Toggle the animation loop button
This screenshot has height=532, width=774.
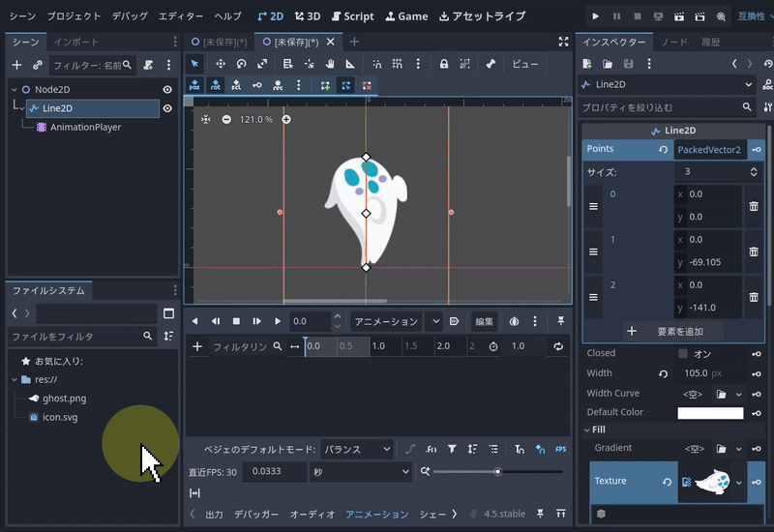coord(558,346)
